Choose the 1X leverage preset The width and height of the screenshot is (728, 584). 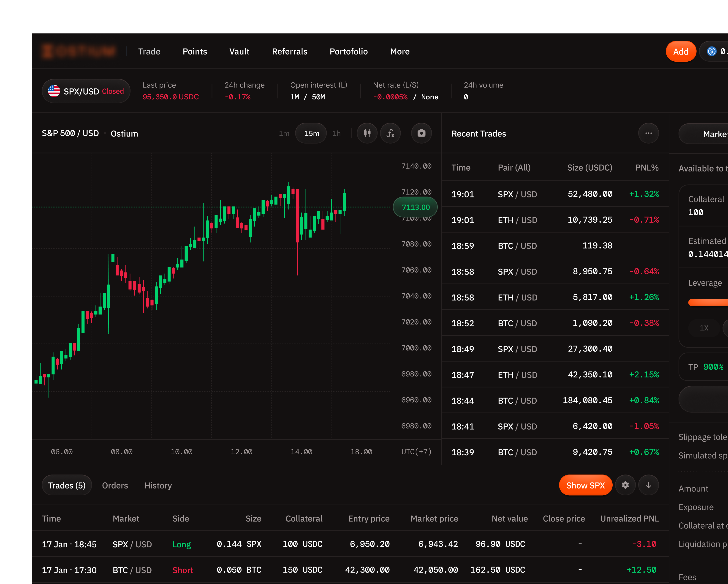pyautogui.click(x=704, y=328)
